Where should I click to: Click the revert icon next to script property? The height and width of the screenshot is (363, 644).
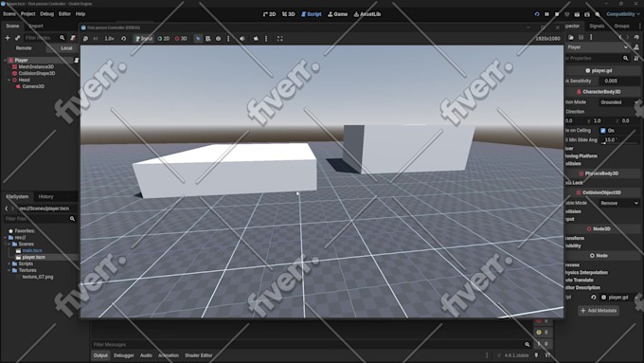[x=594, y=298]
